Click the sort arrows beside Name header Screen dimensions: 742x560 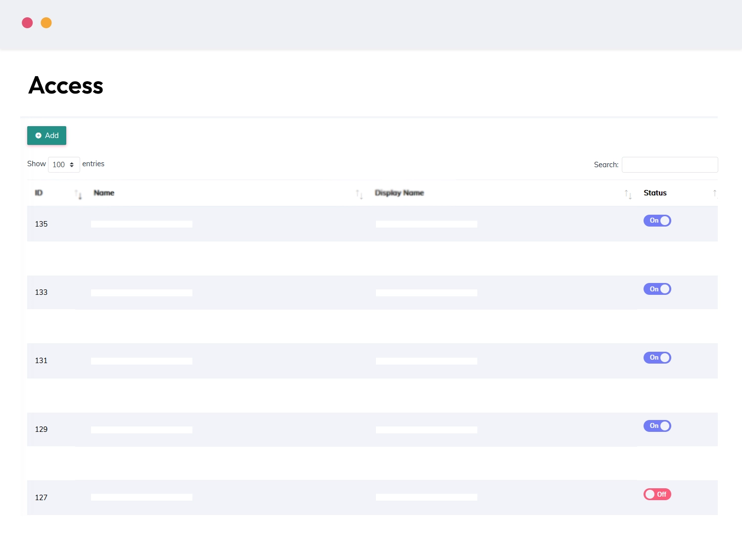359,194
